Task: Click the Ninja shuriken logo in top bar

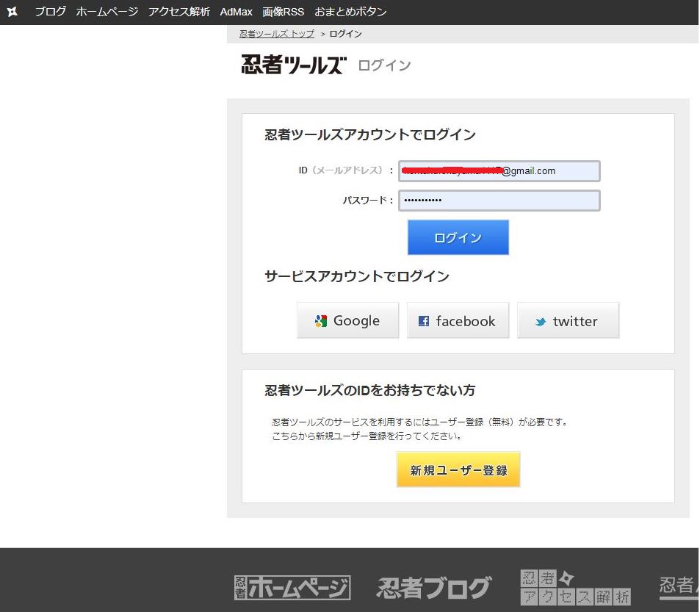Action: point(12,12)
